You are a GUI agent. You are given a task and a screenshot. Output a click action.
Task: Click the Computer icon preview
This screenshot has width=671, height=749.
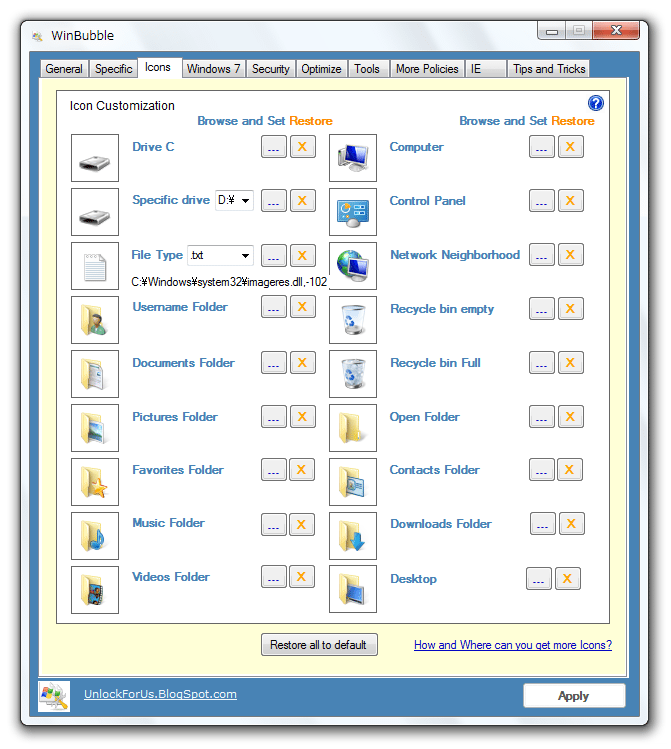352,158
